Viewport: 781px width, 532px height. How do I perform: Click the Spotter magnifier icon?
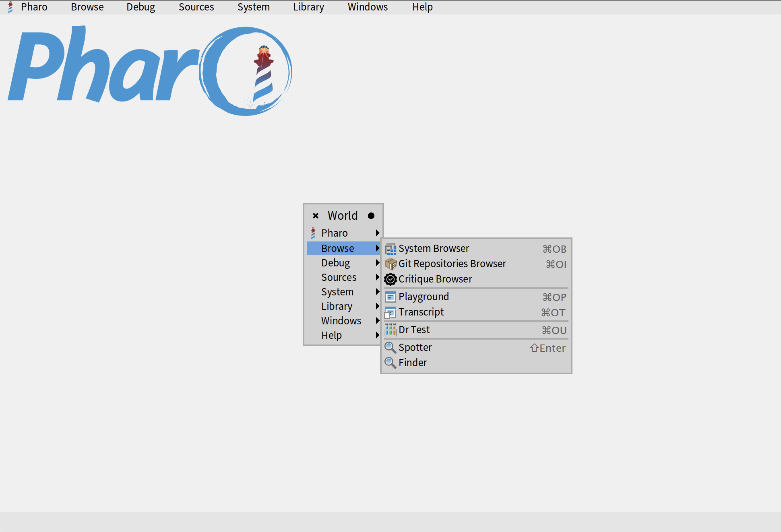tap(390, 348)
